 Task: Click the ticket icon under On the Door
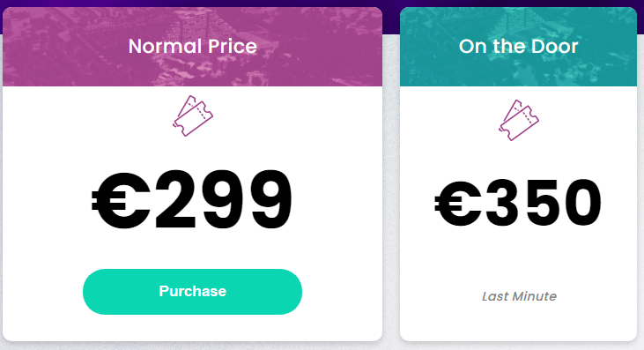tap(519, 120)
